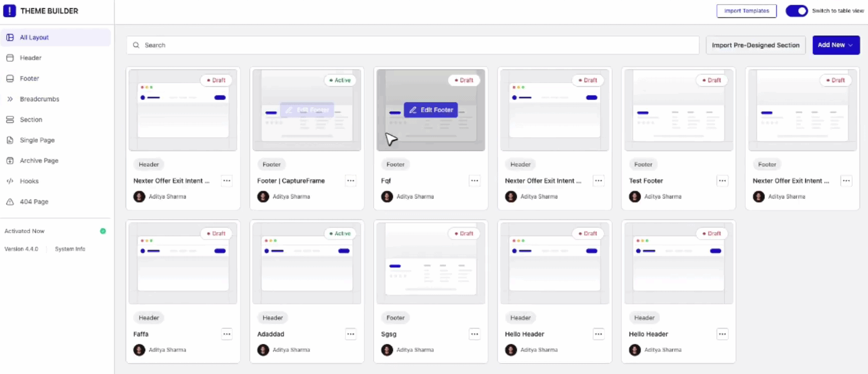The width and height of the screenshot is (868, 374).
Task: Click Draft badge on Sgsg card
Action: (464, 234)
